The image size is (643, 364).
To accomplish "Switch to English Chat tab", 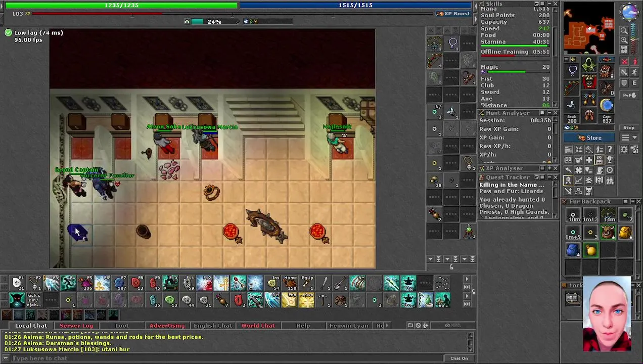I will pyautogui.click(x=212, y=326).
